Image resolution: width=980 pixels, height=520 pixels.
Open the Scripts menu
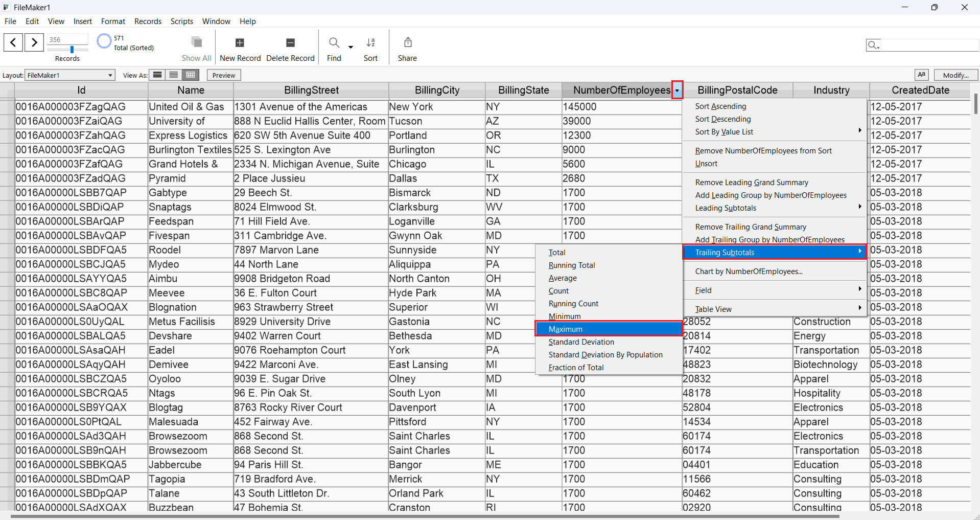coord(181,21)
